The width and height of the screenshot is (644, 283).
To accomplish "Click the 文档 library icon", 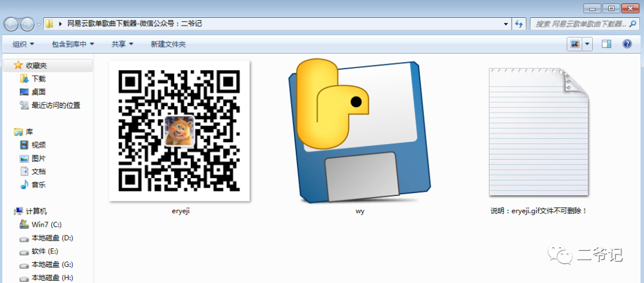I will pyautogui.click(x=24, y=172).
